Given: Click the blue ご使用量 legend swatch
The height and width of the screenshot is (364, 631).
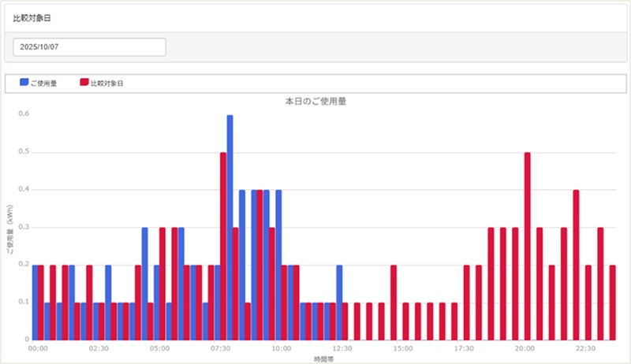Looking at the screenshot, I should coord(24,83).
